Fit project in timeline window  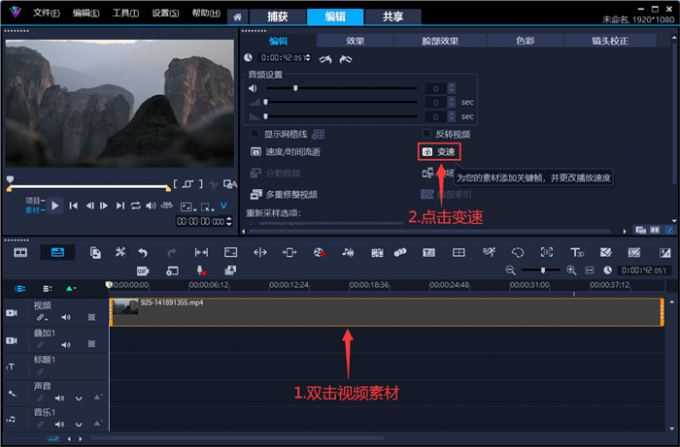pyautogui.click(x=589, y=271)
